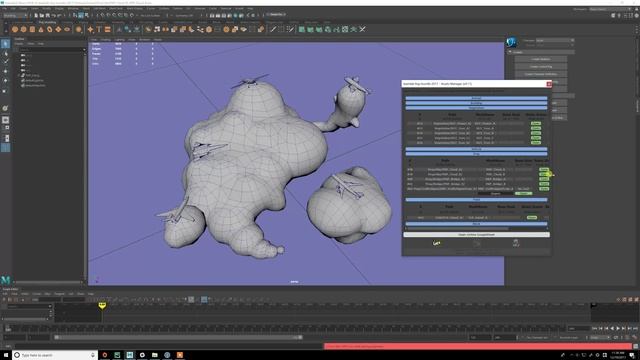Open the viewport Shading menu

point(105,40)
